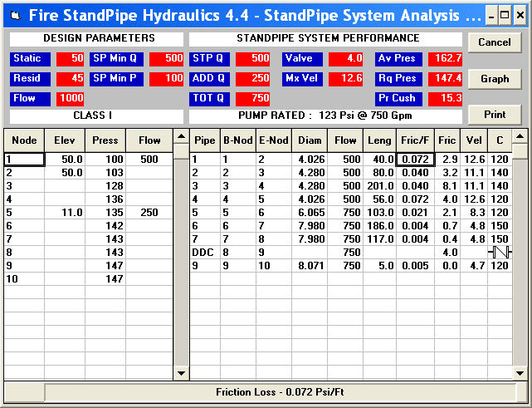532x408 pixels.
Task: Select the SP Min Q value 500
Action: pos(166,58)
